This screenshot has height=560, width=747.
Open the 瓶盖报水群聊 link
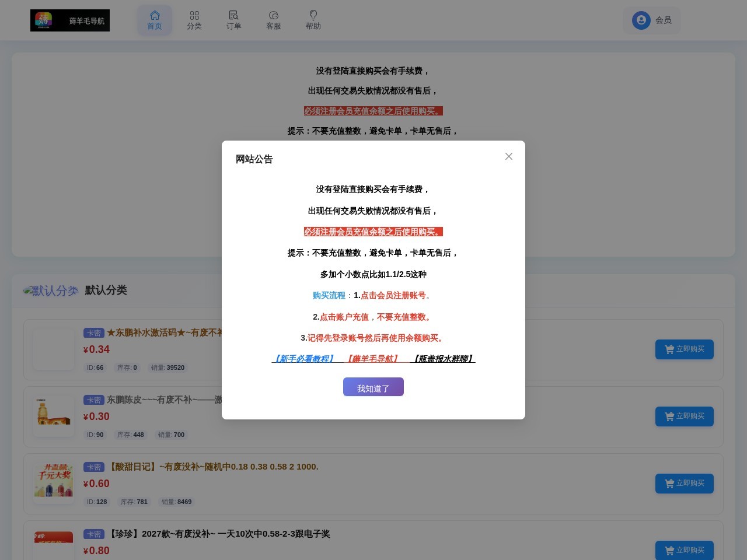click(x=443, y=359)
